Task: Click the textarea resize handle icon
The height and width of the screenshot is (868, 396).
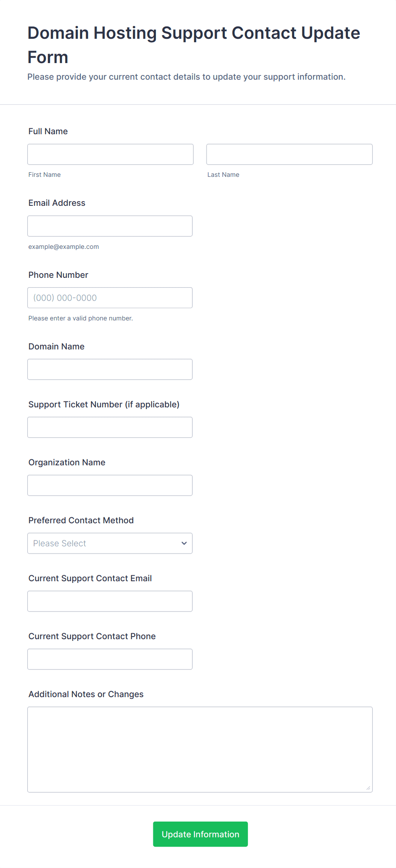Action: pyautogui.click(x=368, y=788)
